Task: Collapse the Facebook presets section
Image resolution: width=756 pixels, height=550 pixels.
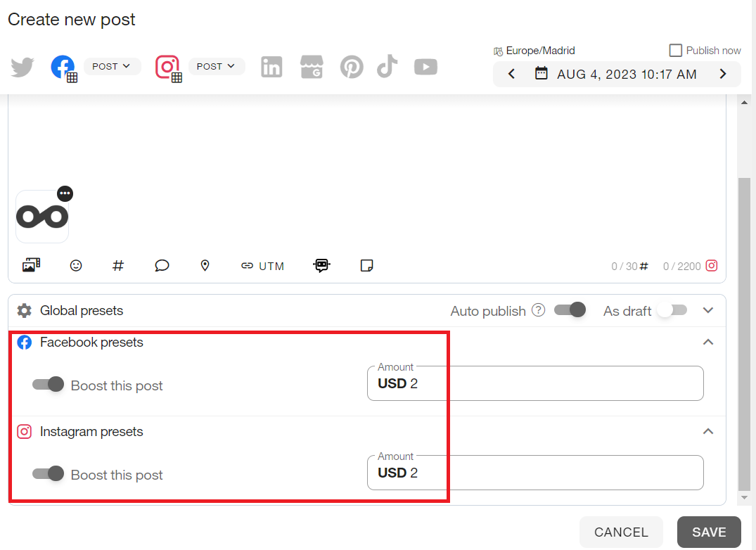Action: coord(708,343)
